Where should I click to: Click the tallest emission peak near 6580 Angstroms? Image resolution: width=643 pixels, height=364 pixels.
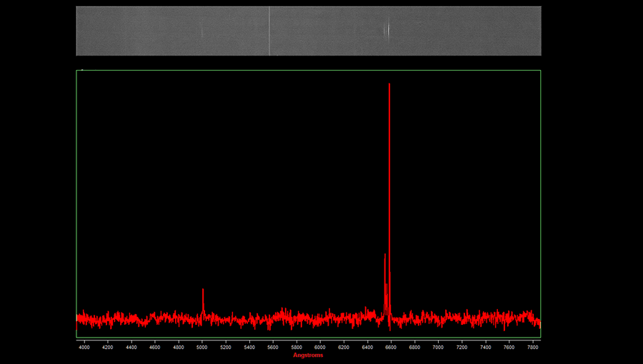(389, 86)
